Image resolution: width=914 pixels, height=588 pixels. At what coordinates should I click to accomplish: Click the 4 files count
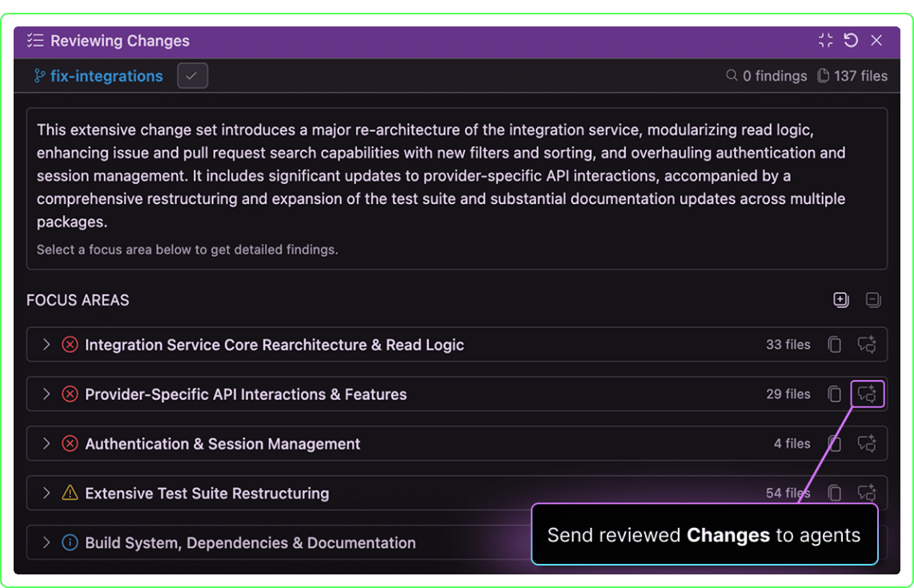click(x=792, y=443)
